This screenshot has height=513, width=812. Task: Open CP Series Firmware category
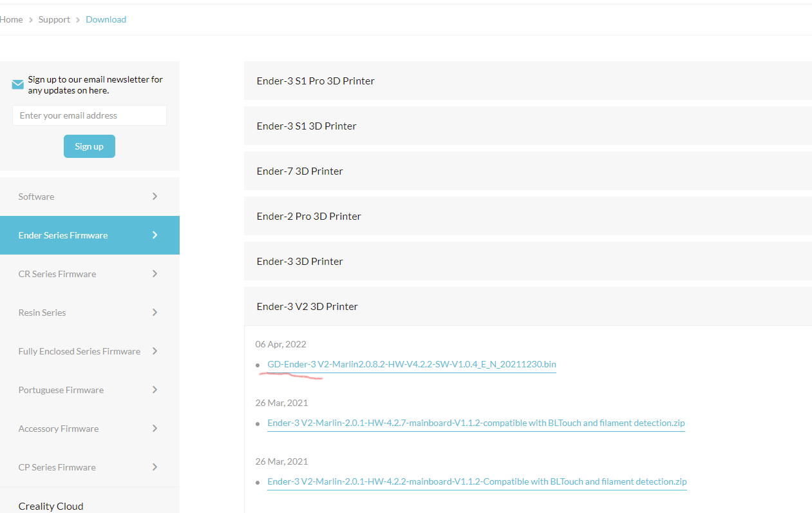pyautogui.click(x=90, y=467)
